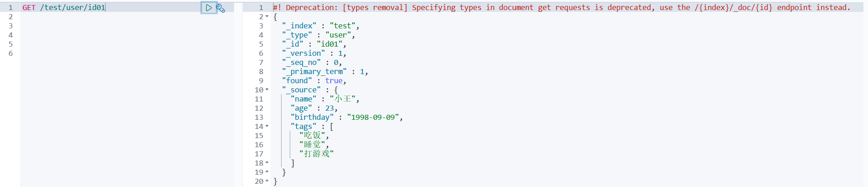This screenshot has width=868, height=187.
Task: Place cursor in the GET /test/user/id01 request line
Action: point(64,8)
